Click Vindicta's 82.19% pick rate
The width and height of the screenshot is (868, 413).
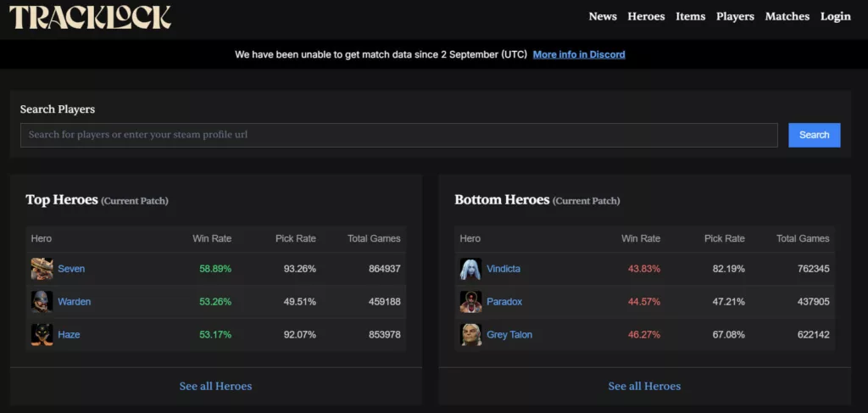729,269
